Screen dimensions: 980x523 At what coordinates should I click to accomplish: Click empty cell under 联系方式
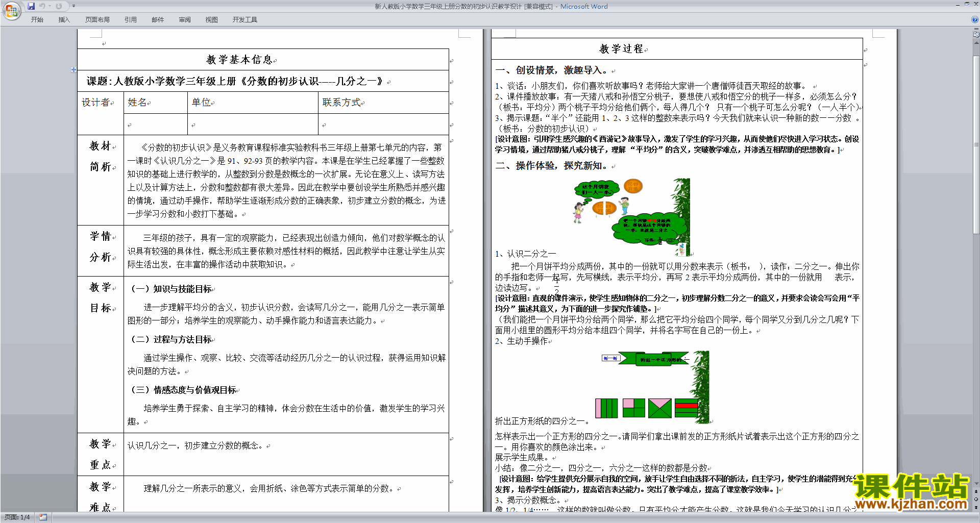(x=383, y=124)
